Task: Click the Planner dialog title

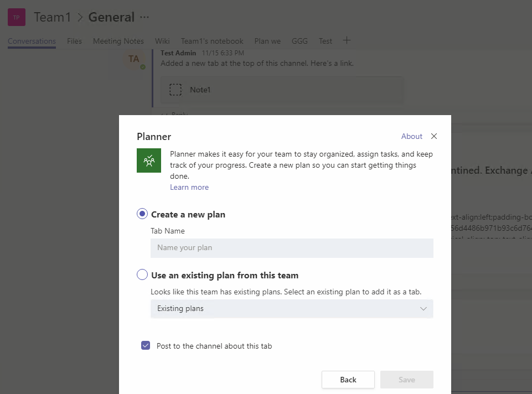Action: tap(154, 136)
